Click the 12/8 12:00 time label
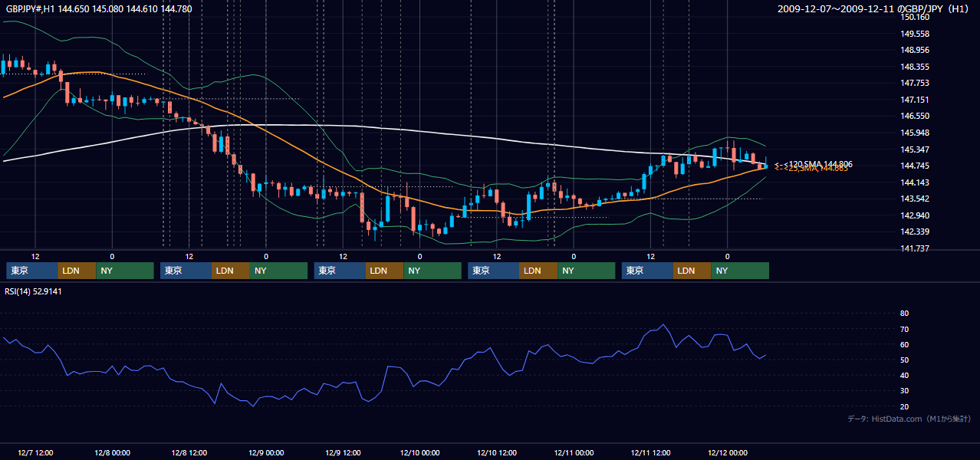The height and width of the screenshot is (460, 980). click(x=189, y=452)
